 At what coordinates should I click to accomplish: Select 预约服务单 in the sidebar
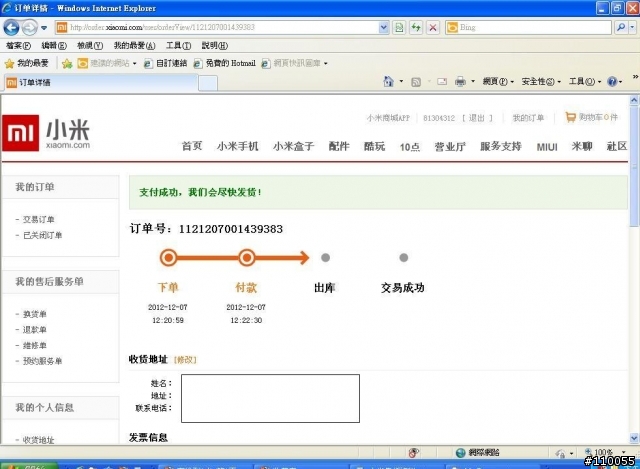click(42, 361)
